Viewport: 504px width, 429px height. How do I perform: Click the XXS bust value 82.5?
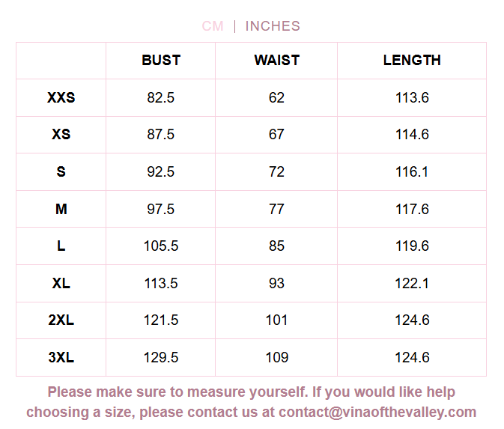pos(161,98)
